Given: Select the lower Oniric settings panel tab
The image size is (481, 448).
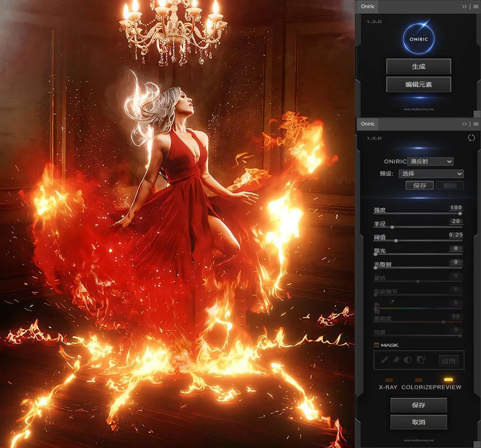Looking at the screenshot, I should click(368, 124).
